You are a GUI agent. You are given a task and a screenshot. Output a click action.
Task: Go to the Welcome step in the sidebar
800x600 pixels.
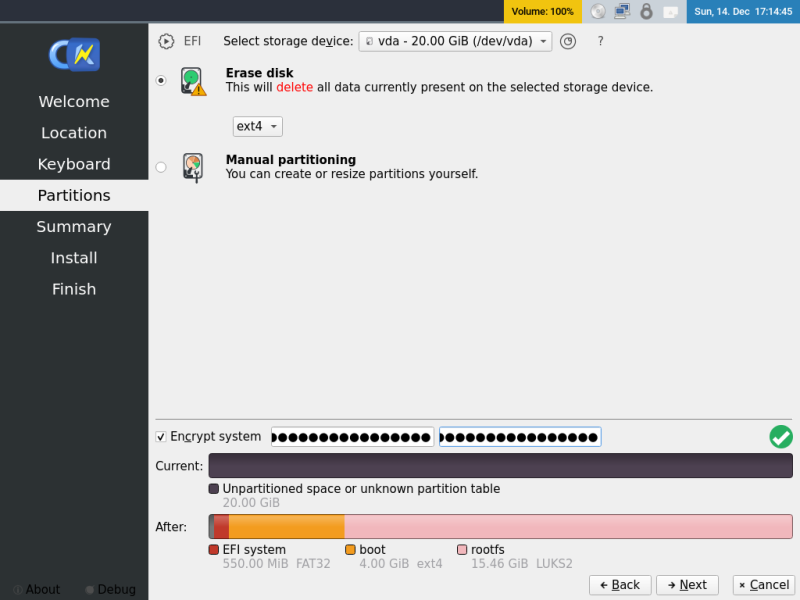pos(74,101)
